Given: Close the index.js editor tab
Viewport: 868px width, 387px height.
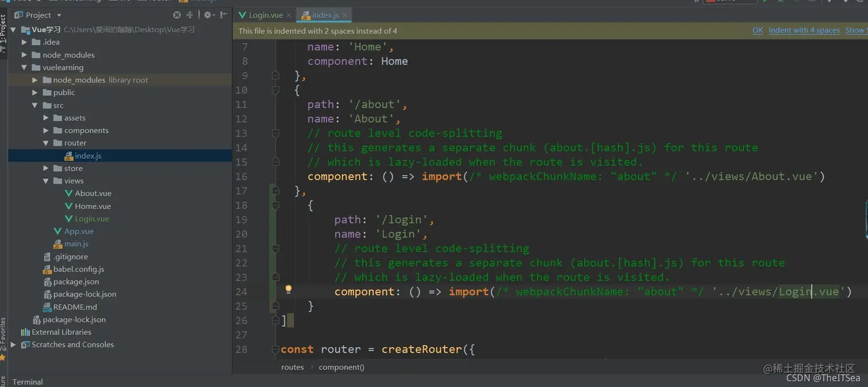Looking at the screenshot, I should (x=344, y=15).
